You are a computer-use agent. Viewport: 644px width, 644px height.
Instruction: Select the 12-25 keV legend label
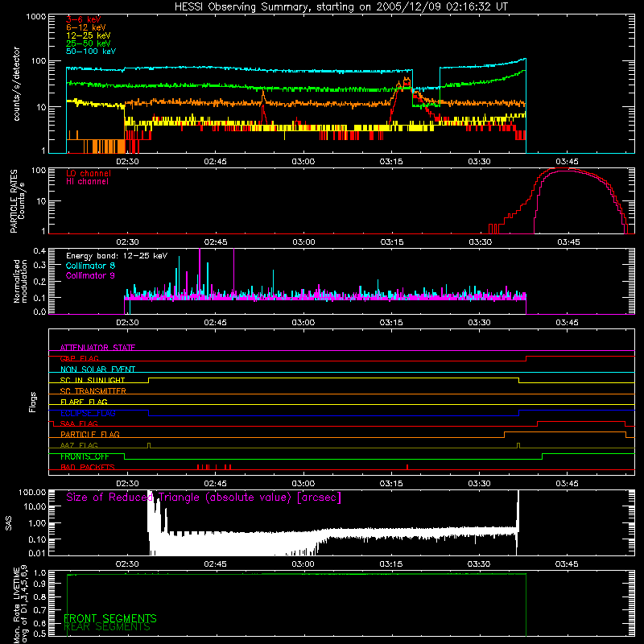89,35
